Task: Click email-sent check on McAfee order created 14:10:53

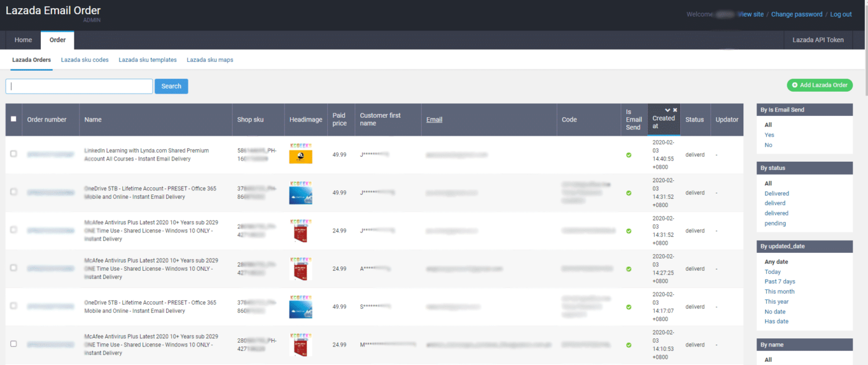Action: [x=629, y=345]
